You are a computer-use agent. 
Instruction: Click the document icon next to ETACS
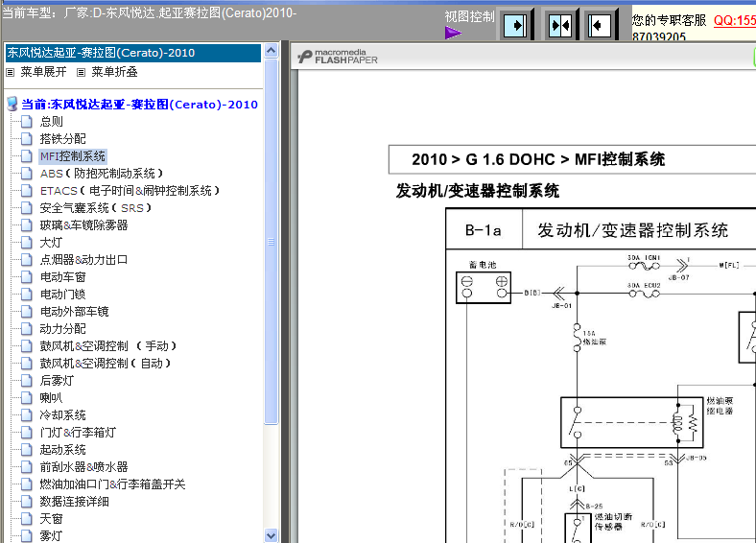point(27,191)
